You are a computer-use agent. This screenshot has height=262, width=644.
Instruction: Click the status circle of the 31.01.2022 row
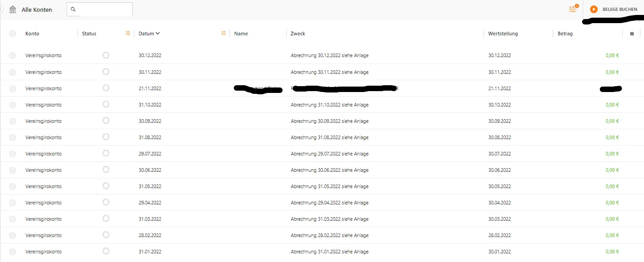pyautogui.click(x=106, y=251)
